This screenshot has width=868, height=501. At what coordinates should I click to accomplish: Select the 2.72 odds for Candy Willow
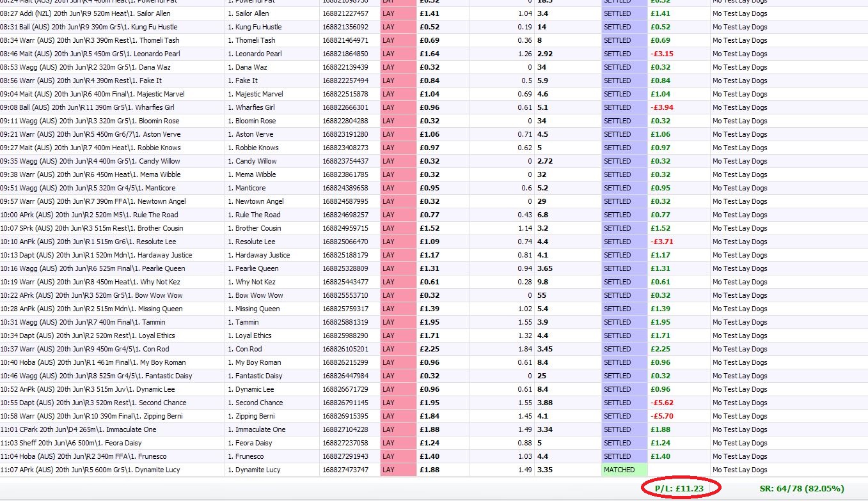pos(545,161)
